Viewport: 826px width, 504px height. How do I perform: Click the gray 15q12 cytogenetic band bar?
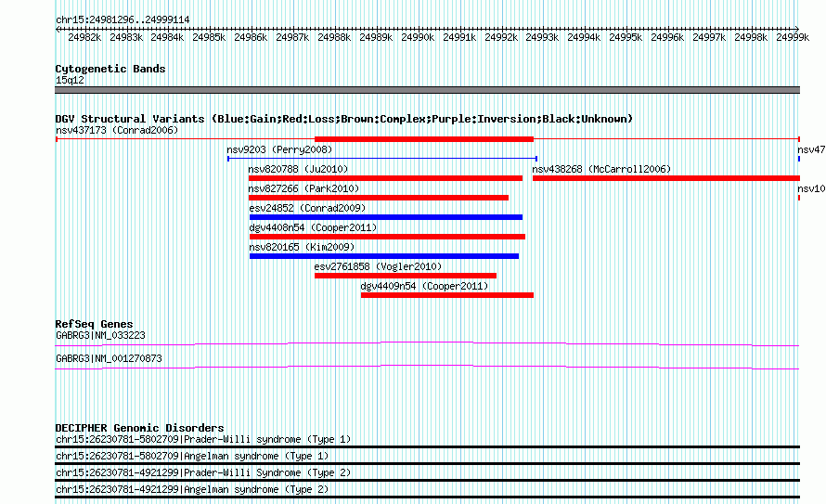coord(427,90)
